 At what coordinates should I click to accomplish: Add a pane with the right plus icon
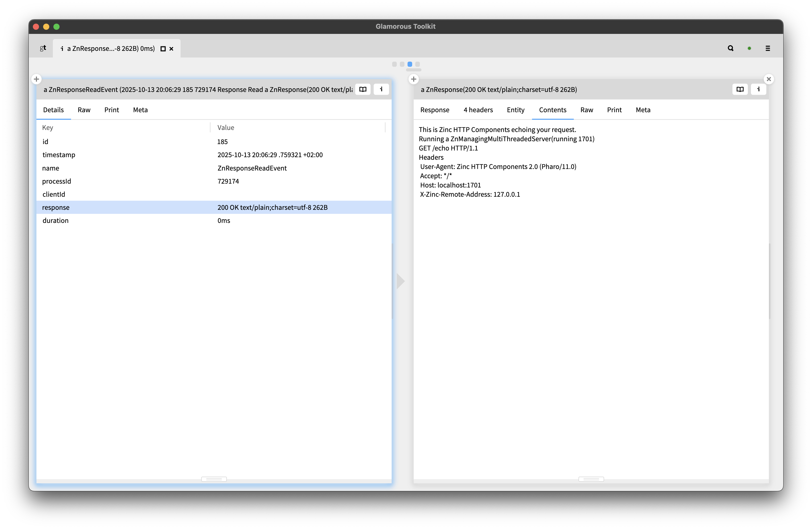pyautogui.click(x=413, y=79)
